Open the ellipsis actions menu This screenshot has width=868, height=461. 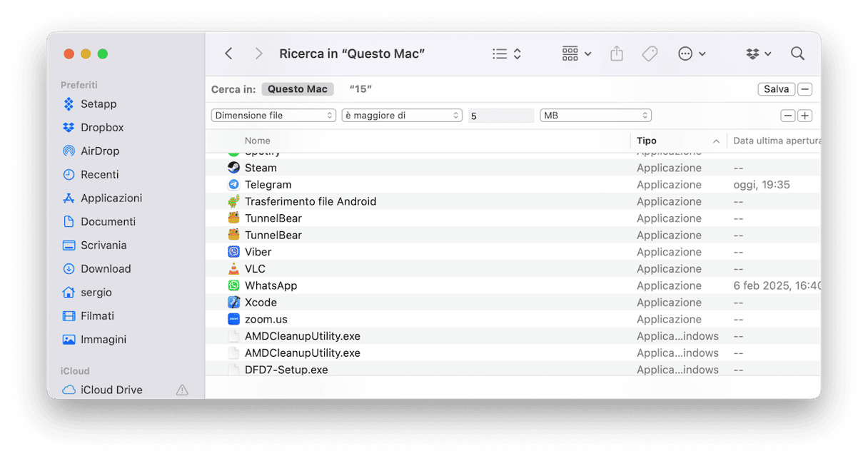coord(692,54)
